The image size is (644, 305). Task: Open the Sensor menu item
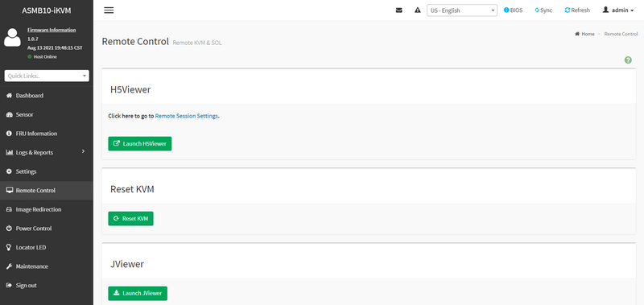pyautogui.click(x=47, y=114)
